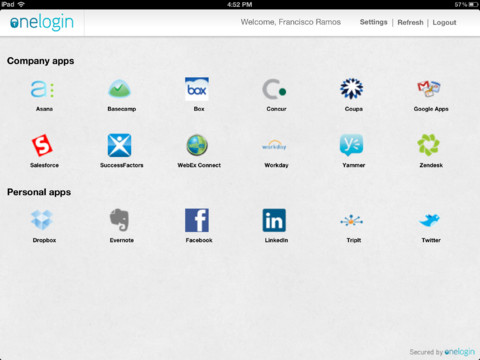Screen dimensions: 480x360
Task: Launch Google Apps icon
Action: pos(429,89)
